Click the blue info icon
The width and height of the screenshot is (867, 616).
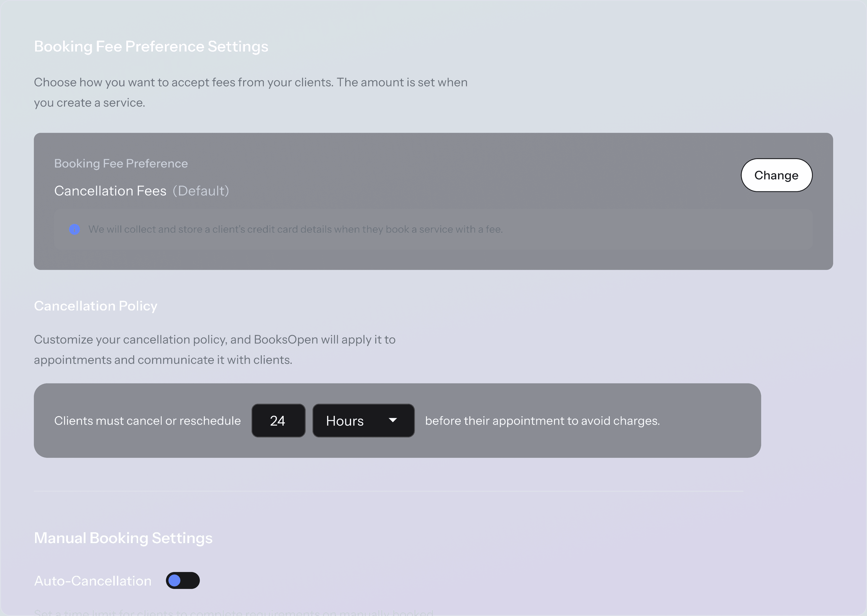[x=74, y=229]
